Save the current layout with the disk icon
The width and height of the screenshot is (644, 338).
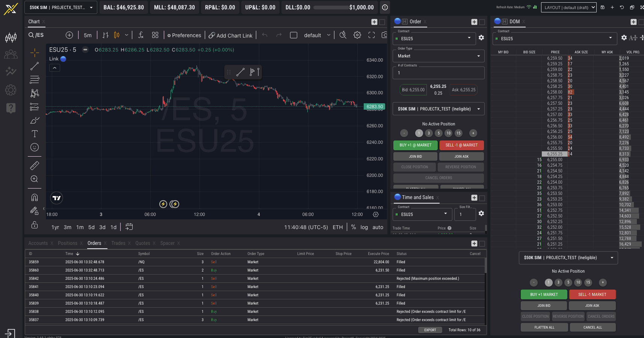(x=603, y=7)
